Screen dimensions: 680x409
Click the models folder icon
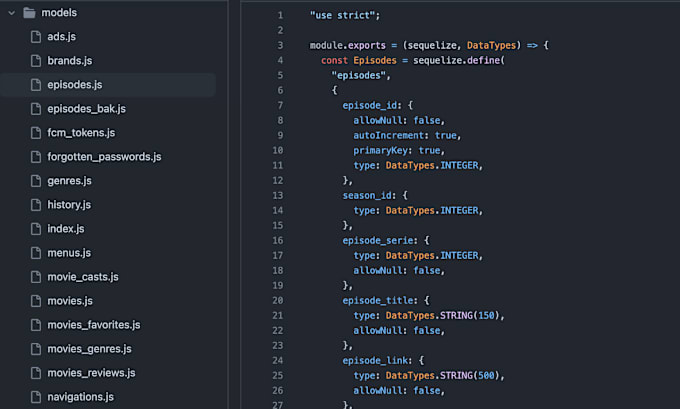click(x=29, y=13)
